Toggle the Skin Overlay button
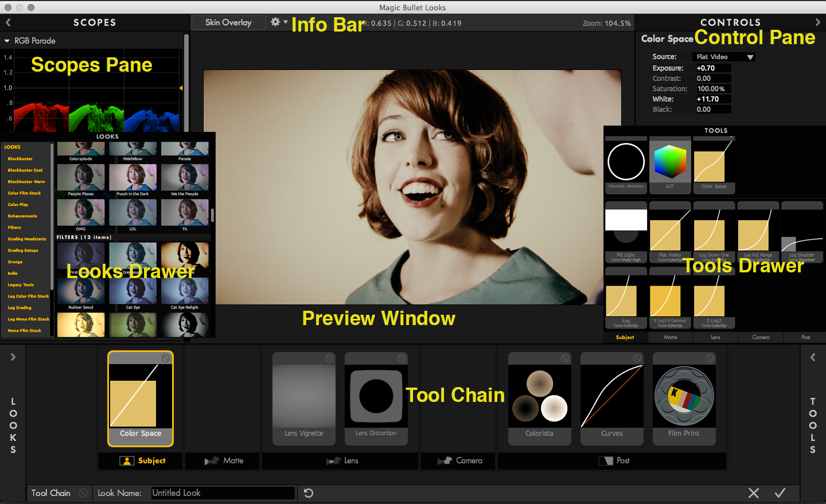 [x=228, y=22]
